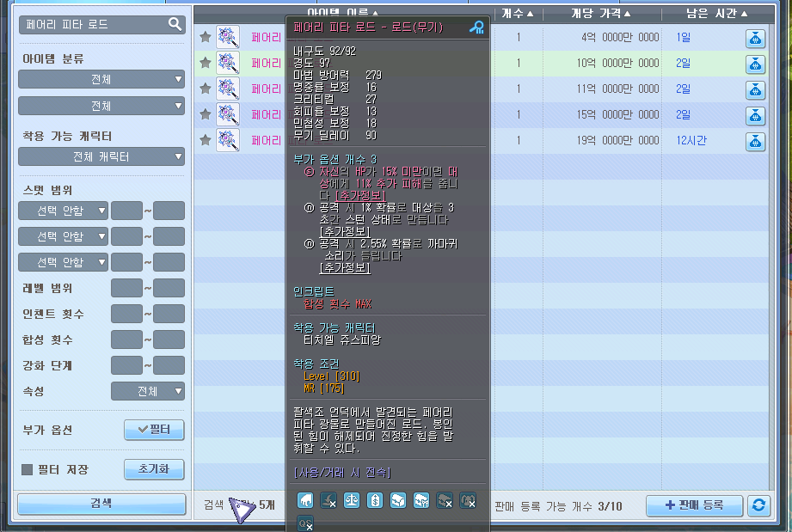Click the crossed-out QS icon in tooltip
The width and height of the screenshot is (792, 532).
click(x=305, y=523)
